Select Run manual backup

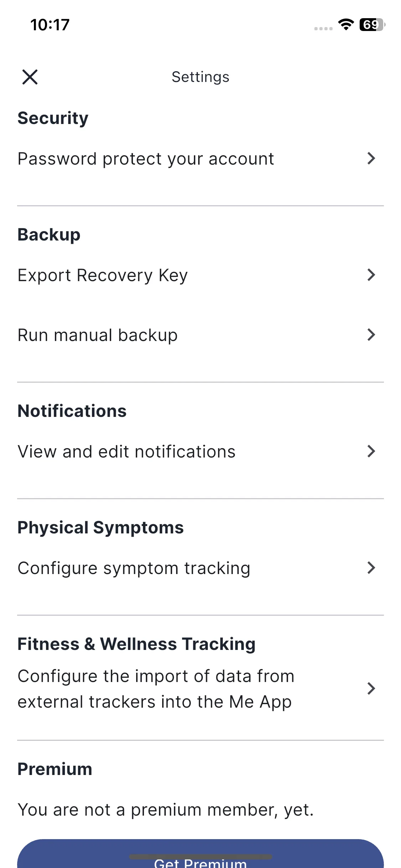pyautogui.click(x=200, y=335)
